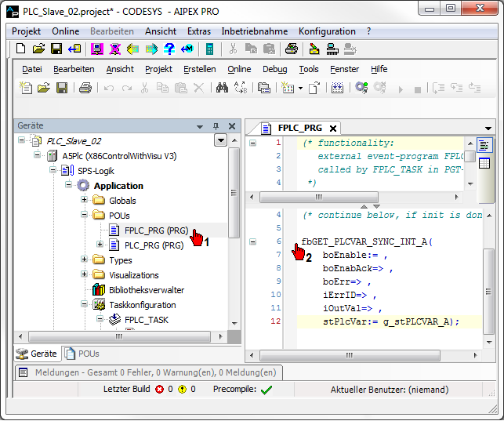Collapse the Application node
Screen dimensions: 504x421
(68, 184)
